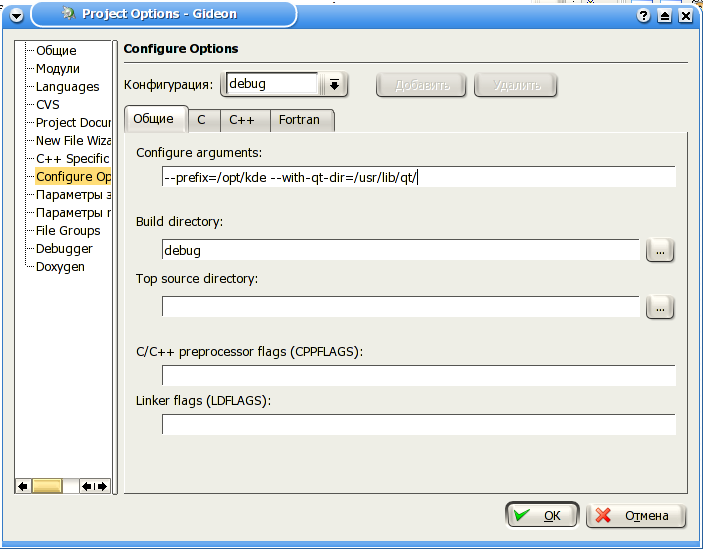Select File Groups in the sidebar
The height and width of the screenshot is (549, 703).
(68, 231)
